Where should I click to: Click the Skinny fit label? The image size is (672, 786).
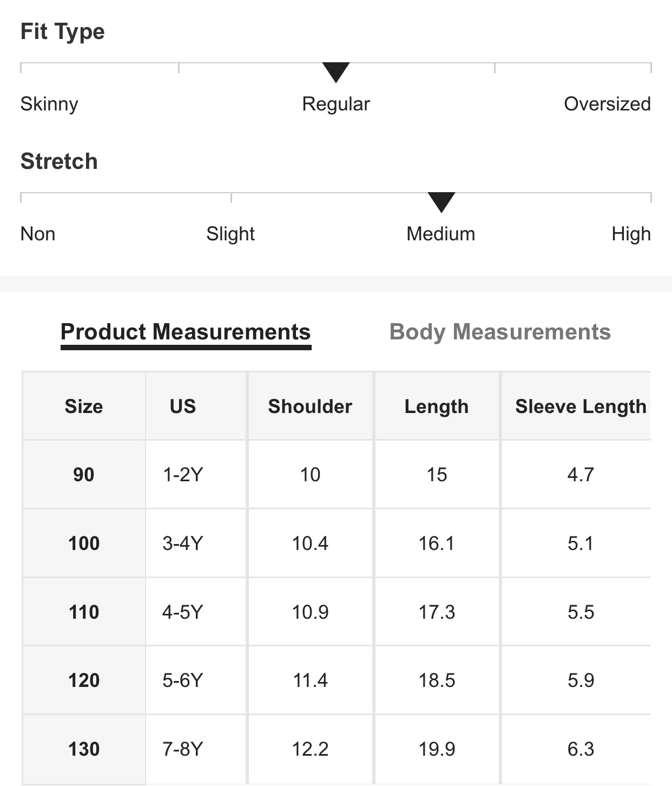[x=49, y=104]
